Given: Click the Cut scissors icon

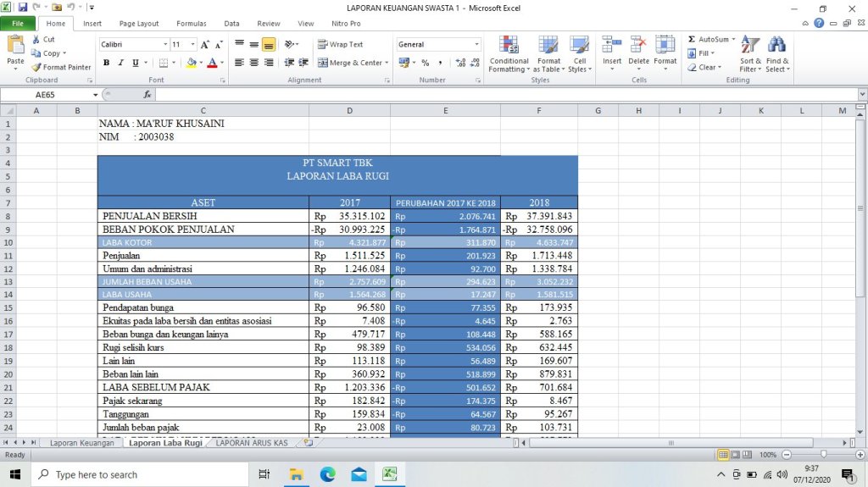Looking at the screenshot, I should [36, 39].
